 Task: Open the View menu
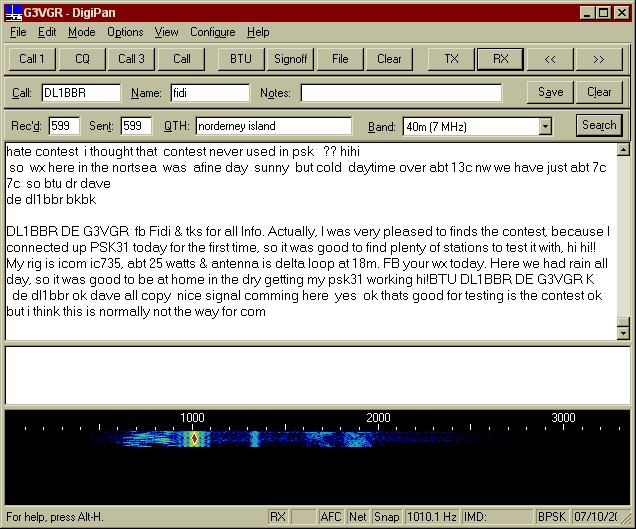pos(166,32)
